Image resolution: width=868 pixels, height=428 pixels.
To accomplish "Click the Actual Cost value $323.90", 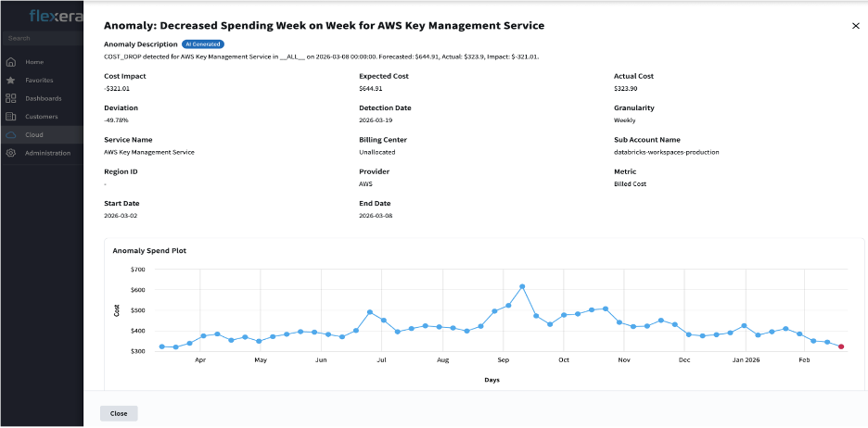I will (626, 89).
